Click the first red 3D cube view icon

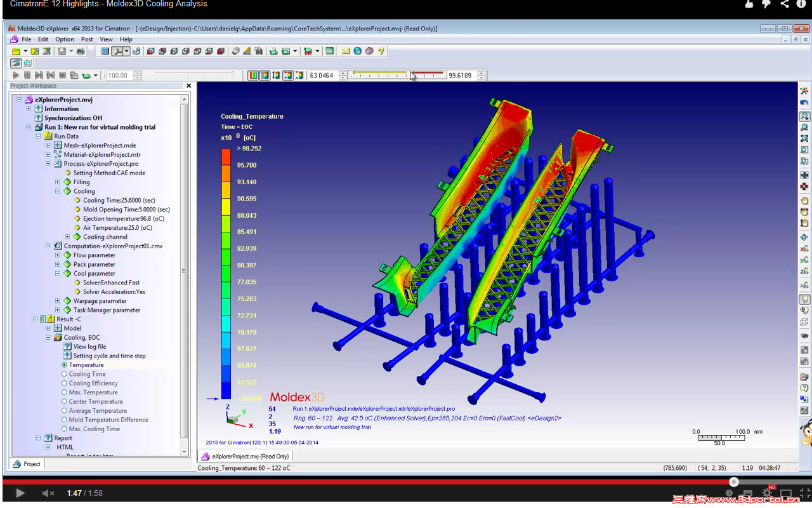pyautogui.click(x=151, y=51)
